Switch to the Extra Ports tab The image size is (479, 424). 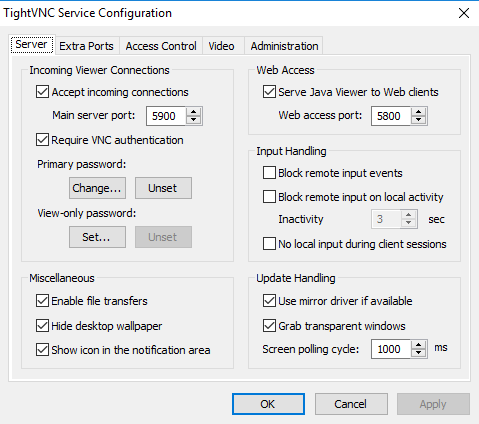(x=86, y=46)
